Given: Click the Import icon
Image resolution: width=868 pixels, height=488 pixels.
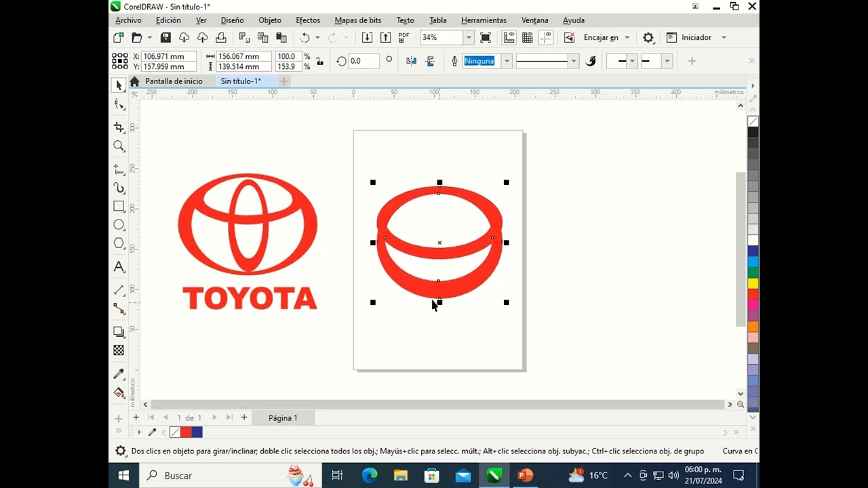Looking at the screenshot, I should tap(367, 38).
